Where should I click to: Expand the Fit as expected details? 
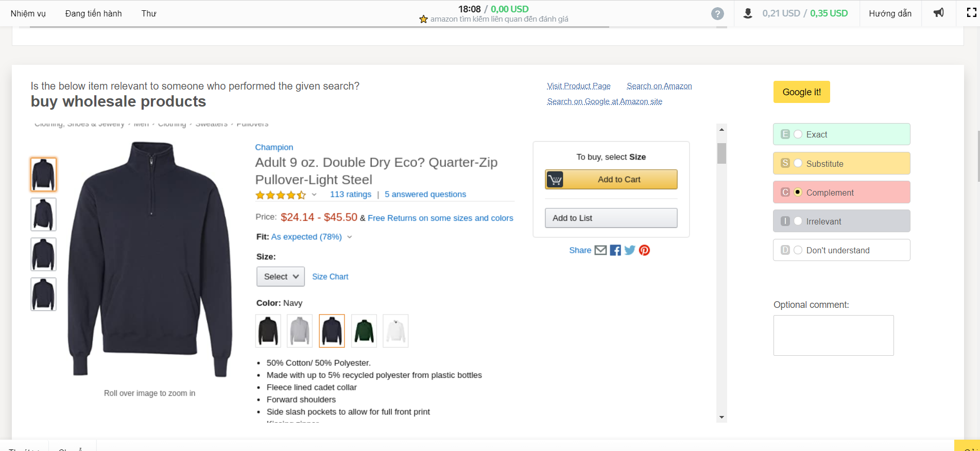[x=350, y=237]
